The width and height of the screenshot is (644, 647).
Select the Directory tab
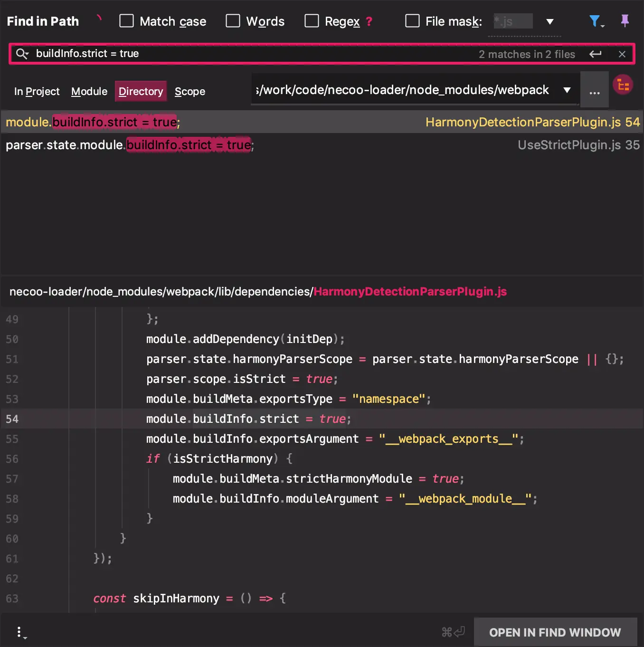pos(141,91)
